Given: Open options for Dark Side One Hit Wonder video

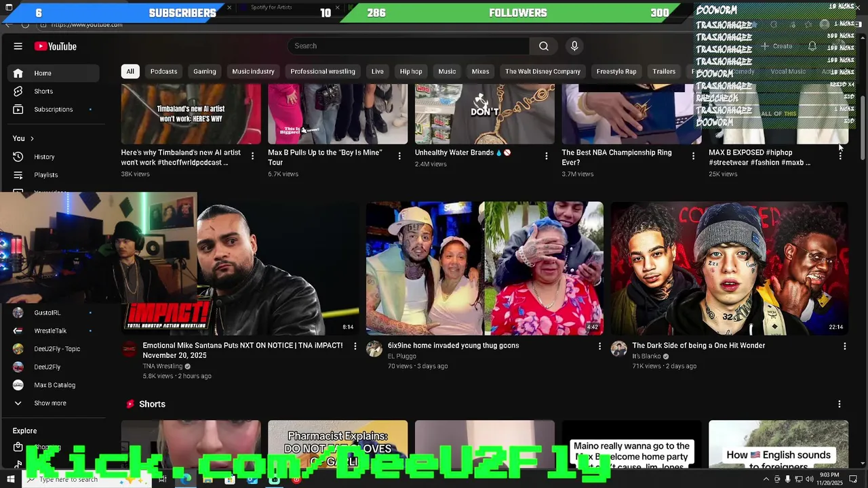Looking at the screenshot, I should pos(844,346).
